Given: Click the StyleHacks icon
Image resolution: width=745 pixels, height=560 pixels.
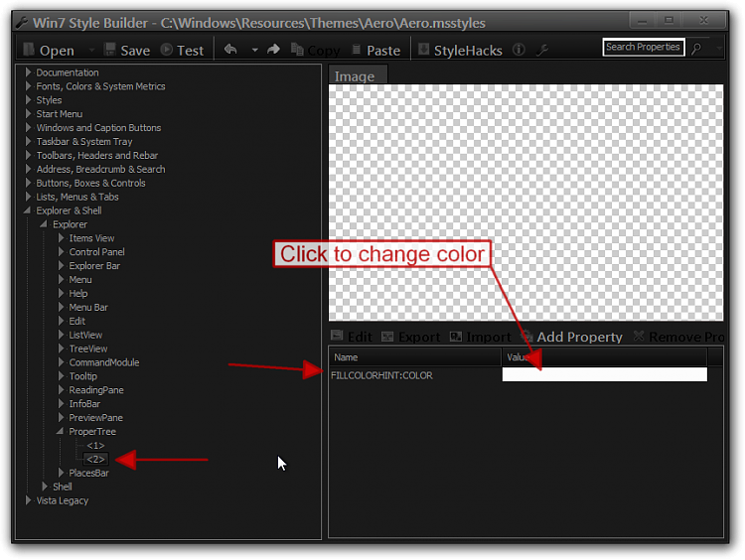Looking at the screenshot, I should pyautogui.click(x=423, y=49).
